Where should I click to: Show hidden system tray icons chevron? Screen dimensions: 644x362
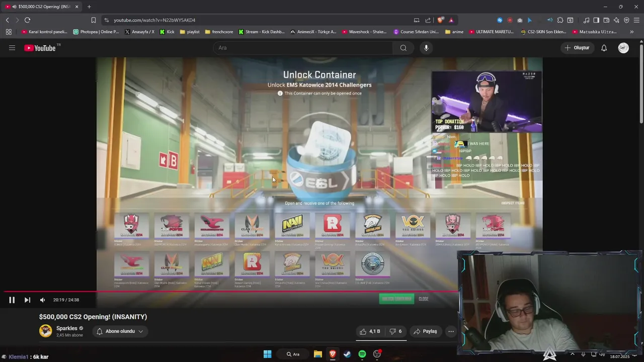572,354
